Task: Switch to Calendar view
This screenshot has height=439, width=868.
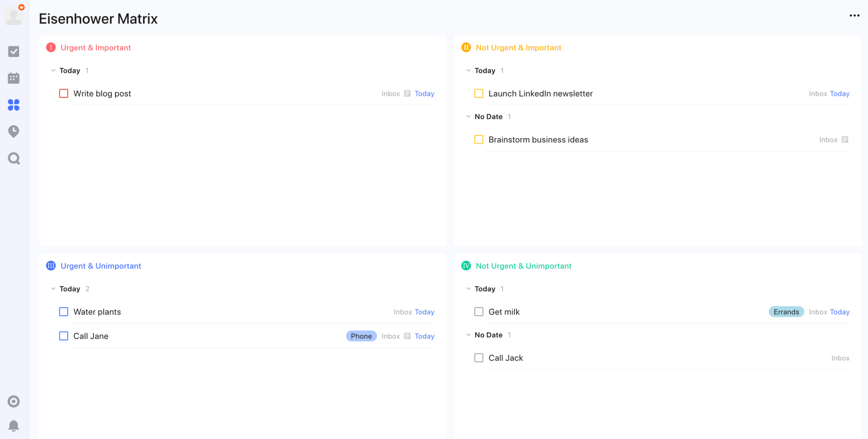Action: (14, 78)
